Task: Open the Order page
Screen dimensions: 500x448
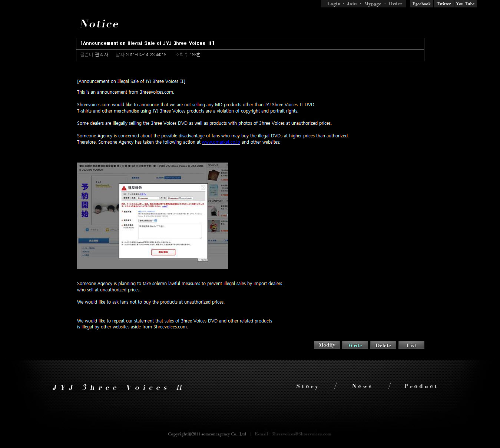Action: [395, 4]
